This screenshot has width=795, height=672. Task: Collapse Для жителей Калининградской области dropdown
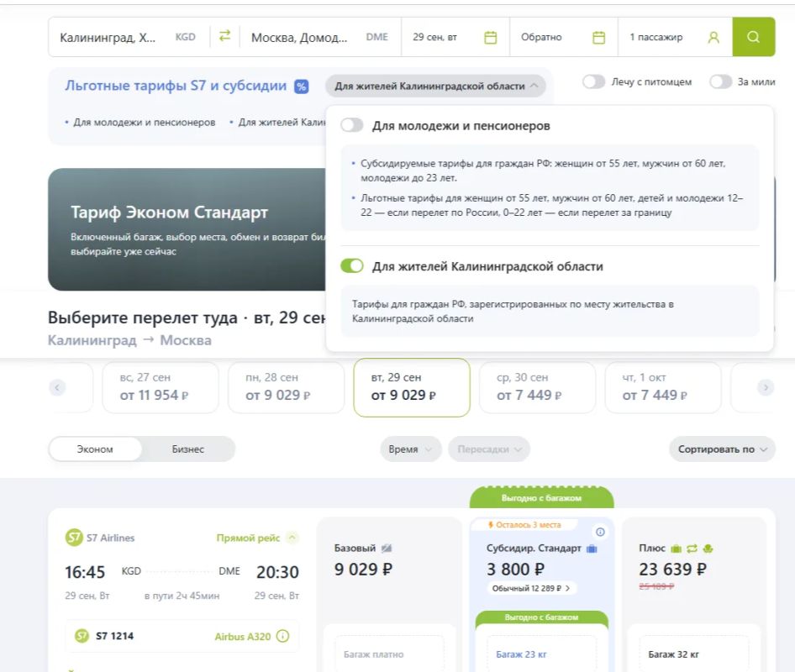click(435, 87)
